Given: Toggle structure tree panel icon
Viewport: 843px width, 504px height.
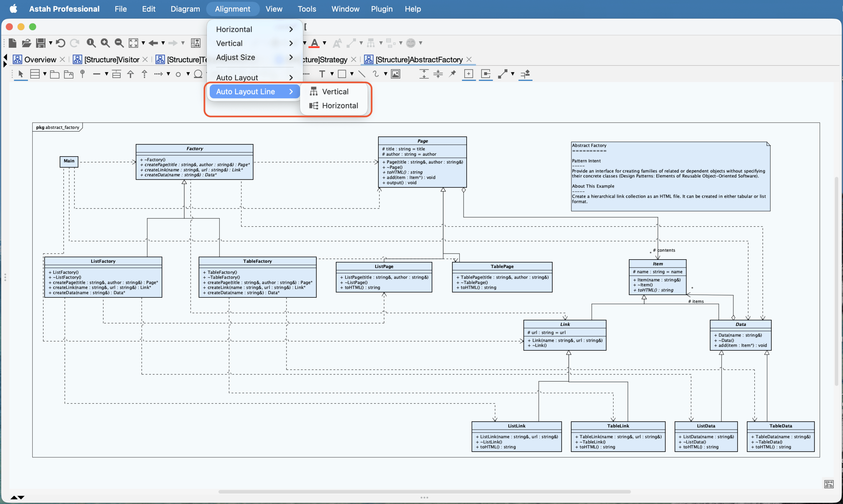Looking at the screenshot, I should point(196,43).
